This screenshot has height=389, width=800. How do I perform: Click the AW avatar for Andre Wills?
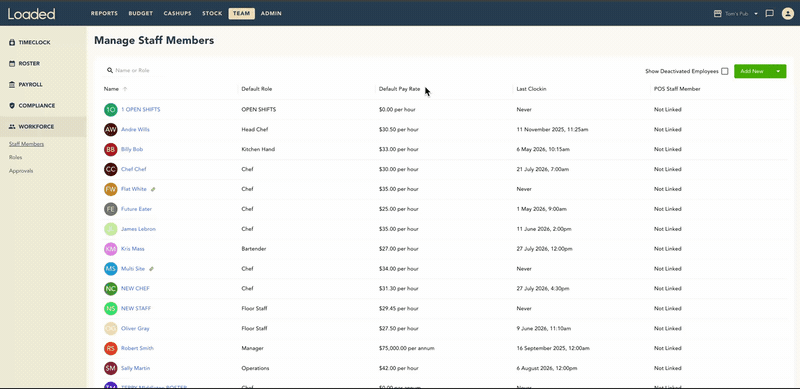click(x=111, y=130)
